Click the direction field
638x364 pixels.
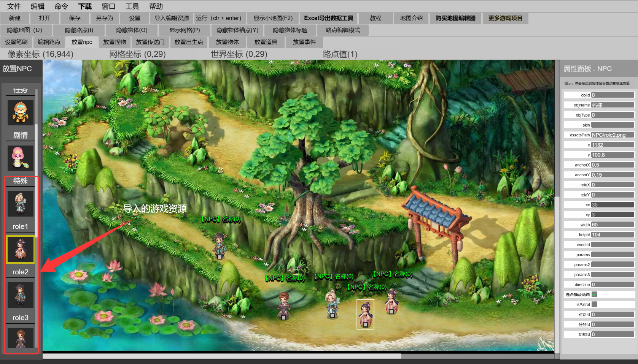click(613, 284)
